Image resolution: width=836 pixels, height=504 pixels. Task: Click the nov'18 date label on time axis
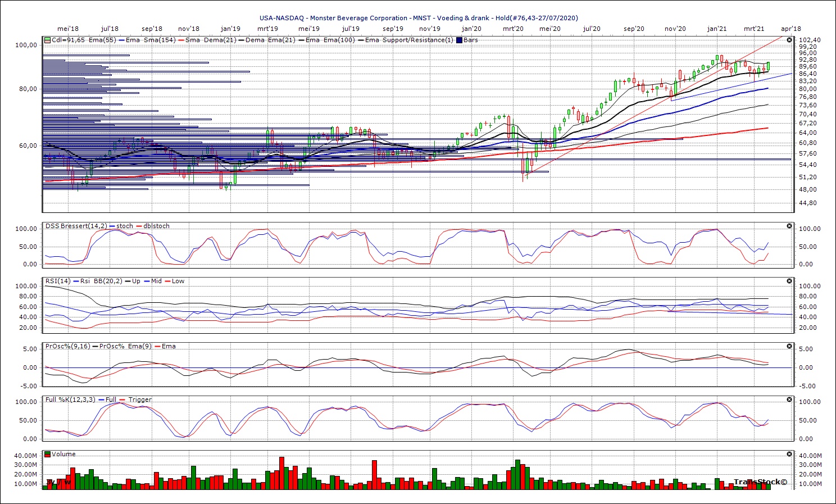coord(189,29)
